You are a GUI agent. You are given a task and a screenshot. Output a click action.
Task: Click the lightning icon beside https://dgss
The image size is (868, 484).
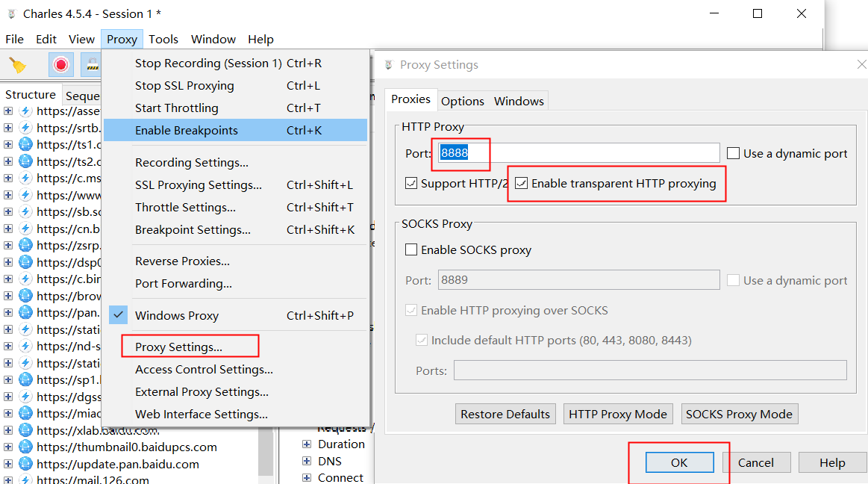[x=25, y=397]
